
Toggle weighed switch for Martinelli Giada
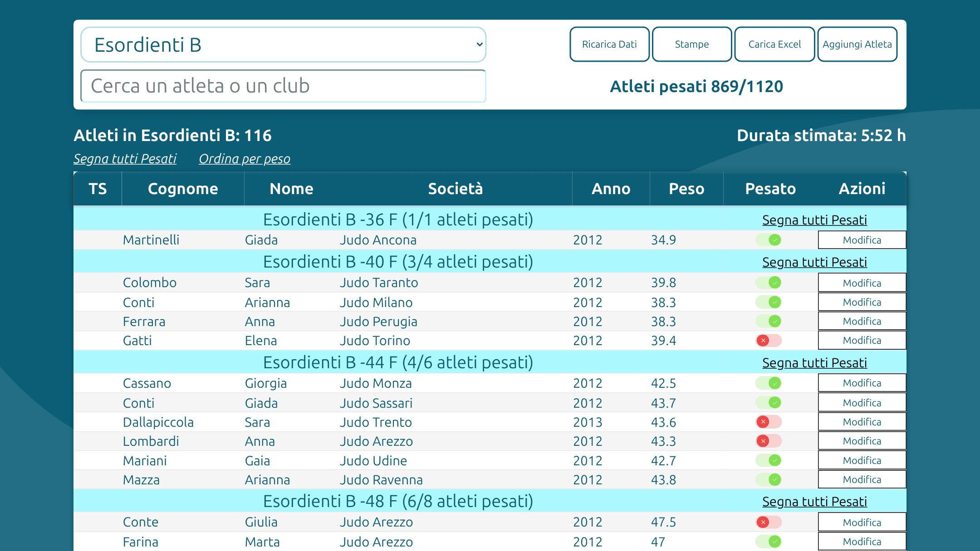coord(769,240)
